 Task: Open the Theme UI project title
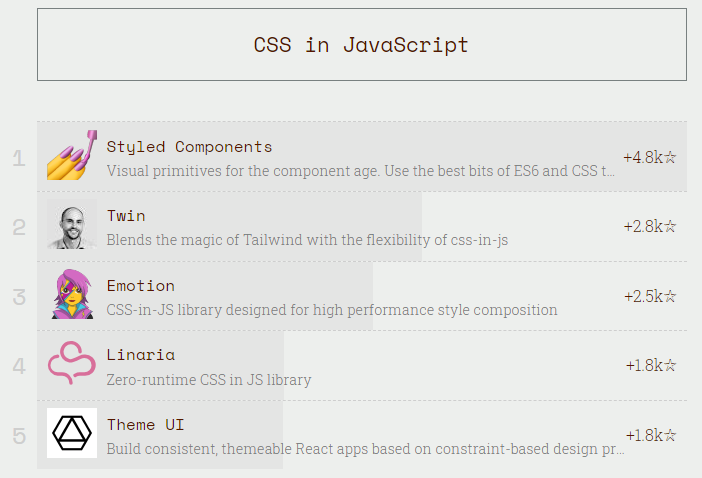(x=145, y=425)
